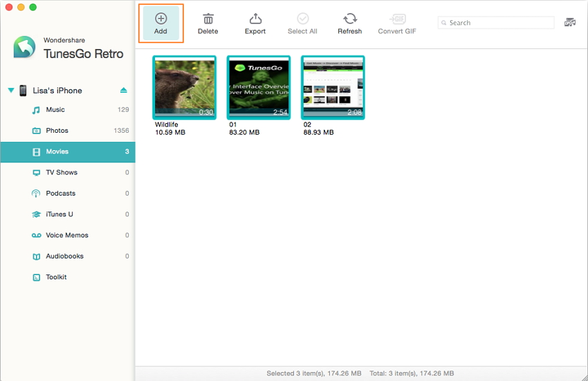This screenshot has width=588, height=381.
Task: Open the Toolkit section
Action: point(56,277)
